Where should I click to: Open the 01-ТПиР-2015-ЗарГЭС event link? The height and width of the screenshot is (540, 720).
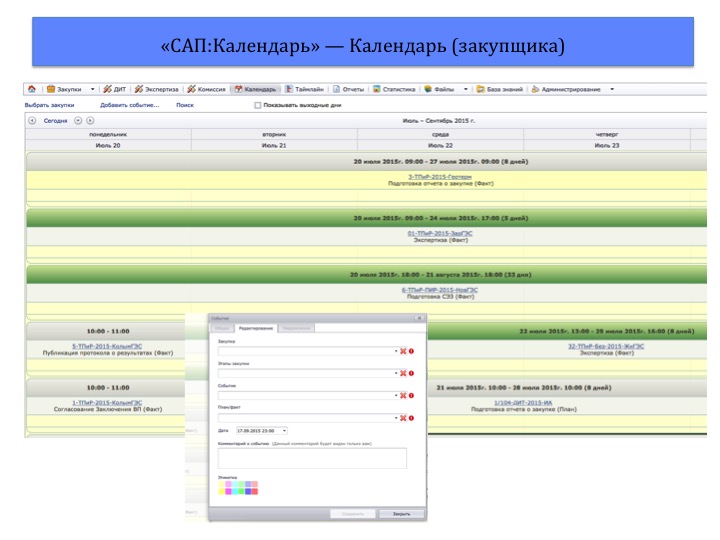[440, 233]
